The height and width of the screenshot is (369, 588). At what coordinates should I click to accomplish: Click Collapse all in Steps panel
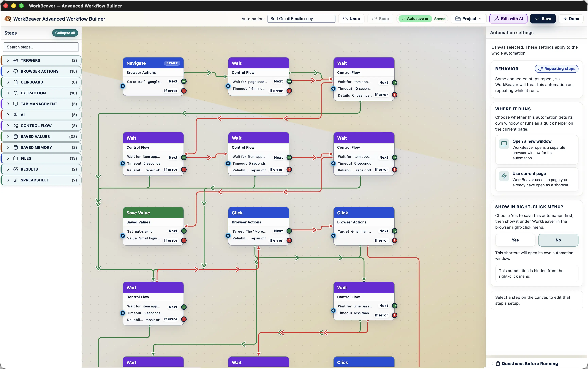click(x=65, y=33)
